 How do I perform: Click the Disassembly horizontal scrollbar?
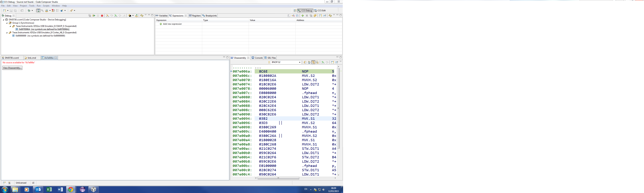(278, 178)
